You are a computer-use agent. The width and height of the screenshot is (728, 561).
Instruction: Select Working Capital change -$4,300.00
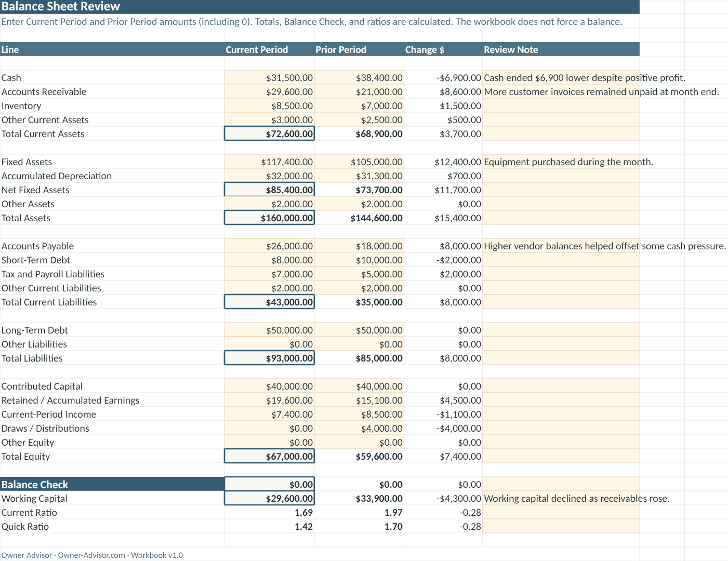tap(443, 498)
